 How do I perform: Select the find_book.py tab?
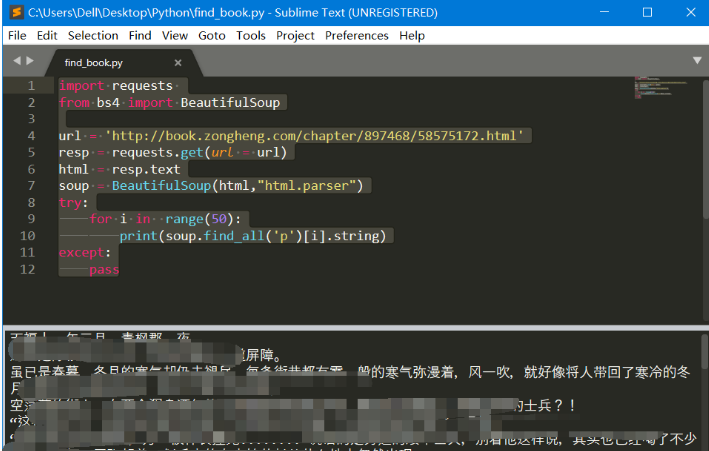pyautogui.click(x=95, y=62)
